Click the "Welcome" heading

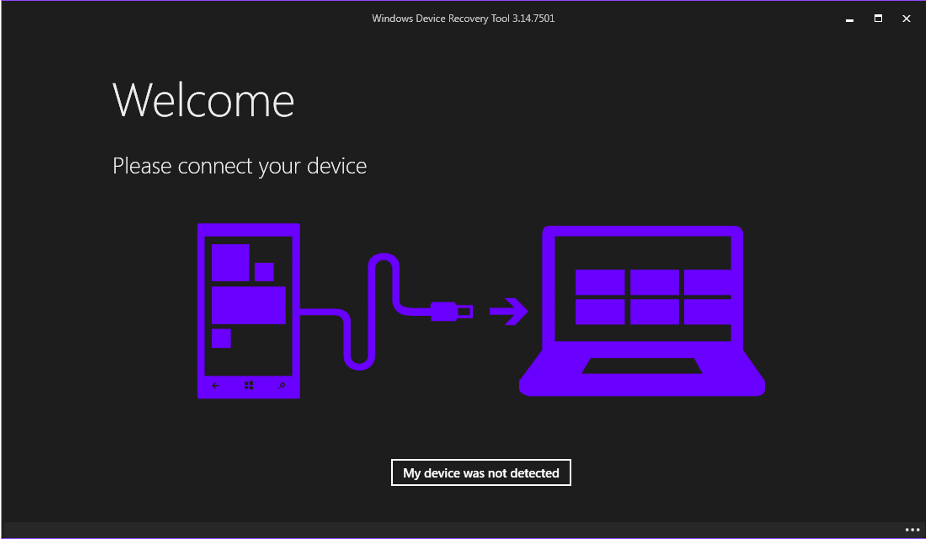click(x=203, y=100)
